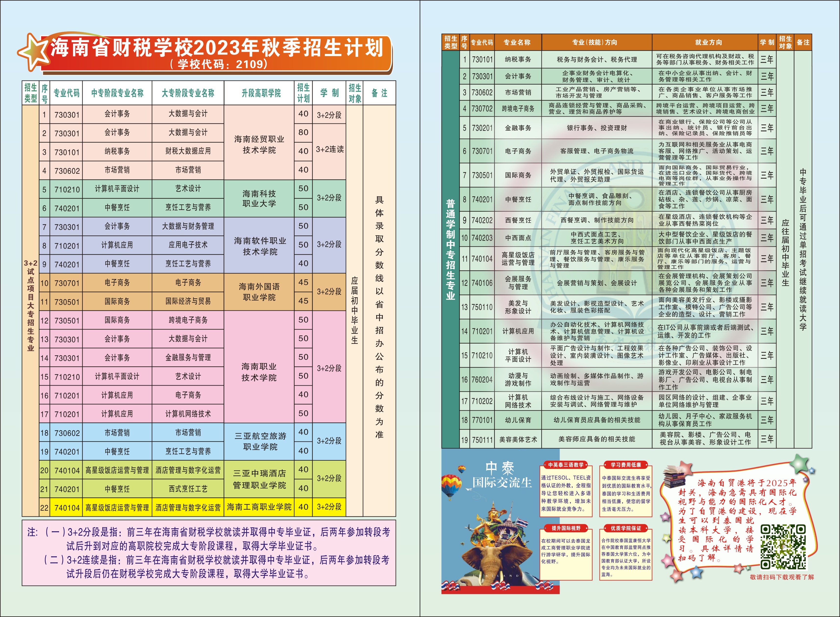
Task: Click the major name 美容美体艺术
Action: (x=518, y=440)
